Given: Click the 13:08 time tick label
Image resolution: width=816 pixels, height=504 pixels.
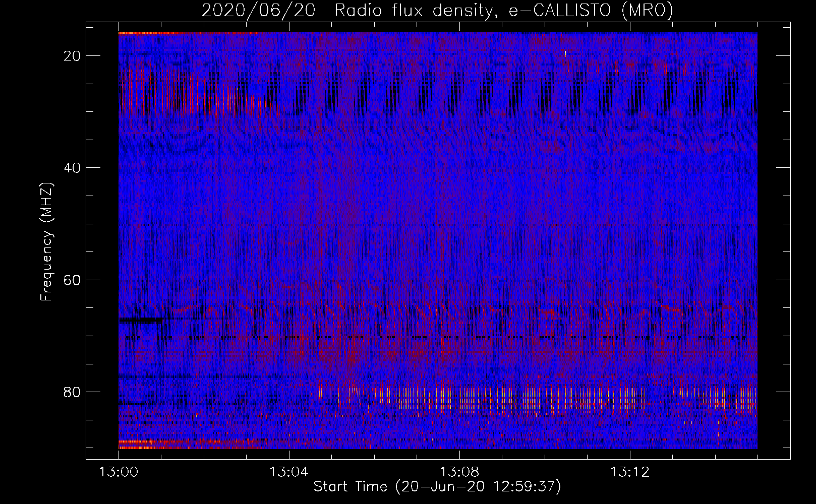Looking at the screenshot, I should (x=459, y=472).
